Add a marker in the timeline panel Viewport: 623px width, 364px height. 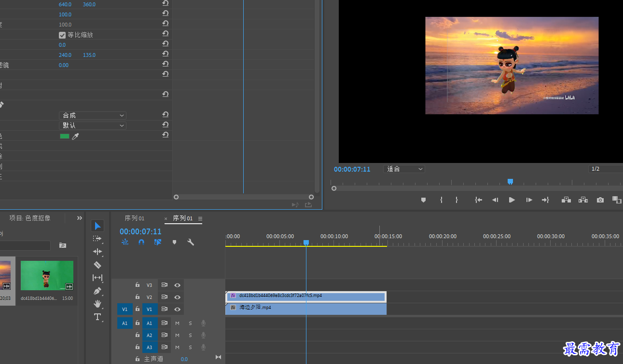point(174,242)
